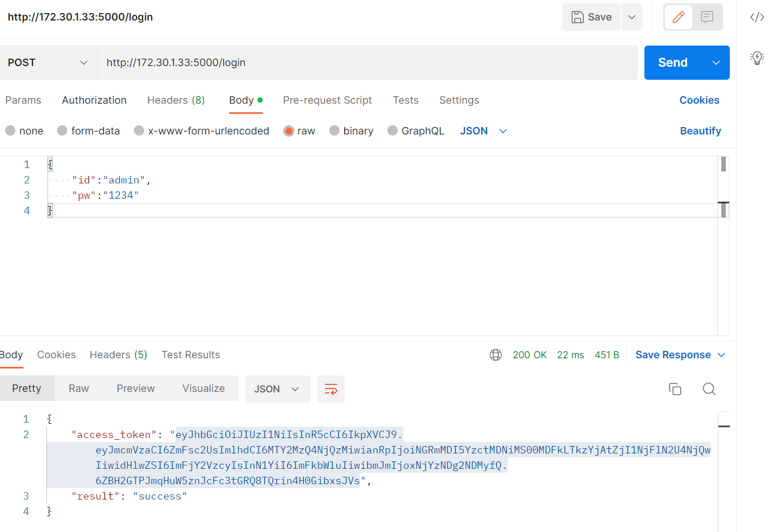Open the Test Results tab
Image resolution: width=772 pixels, height=532 pixels.
tap(191, 355)
